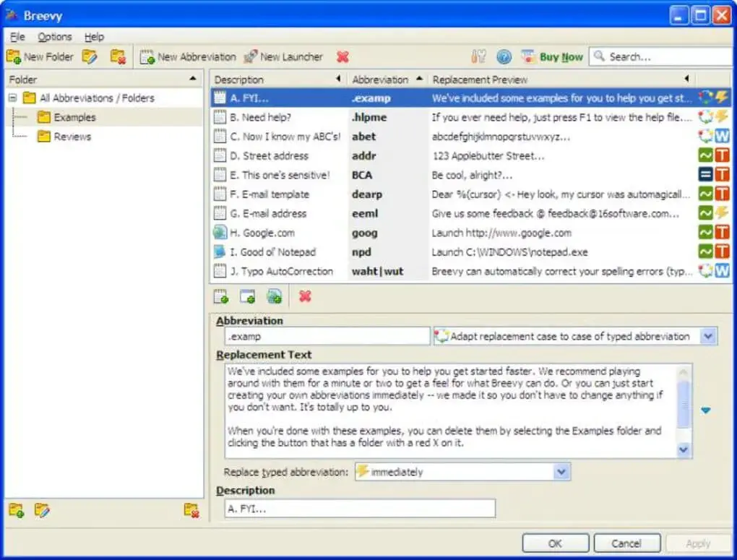Sort by the Folder column header

[x=104, y=79]
